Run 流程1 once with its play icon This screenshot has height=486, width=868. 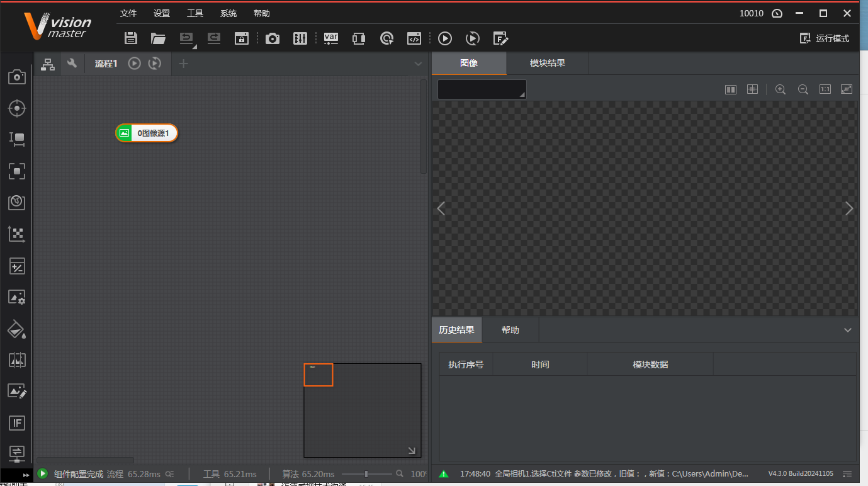click(134, 63)
